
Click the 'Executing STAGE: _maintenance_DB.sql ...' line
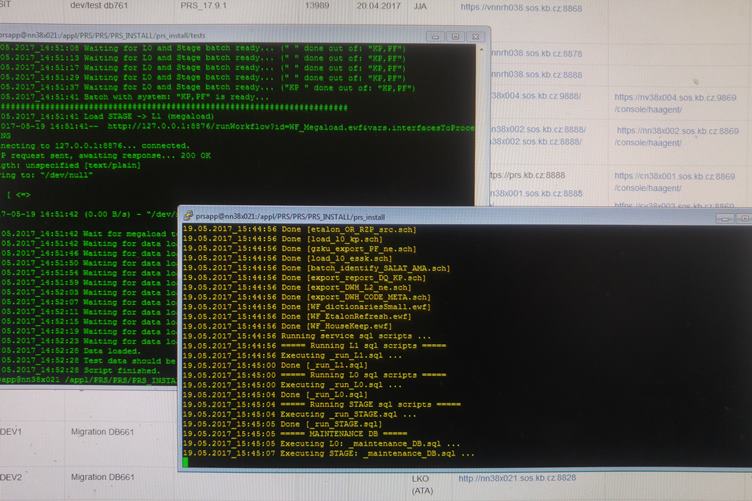(328, 453)
